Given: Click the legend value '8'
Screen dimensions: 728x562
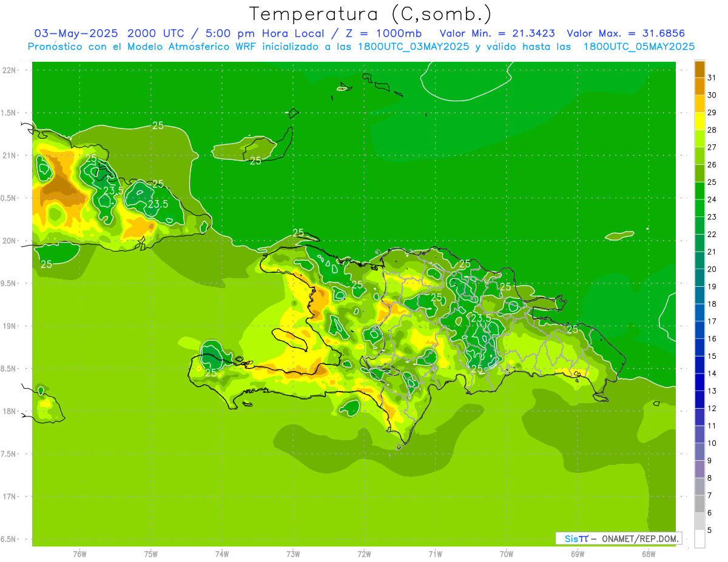Looking at the screenshot, I should click(x=709, y=478).
